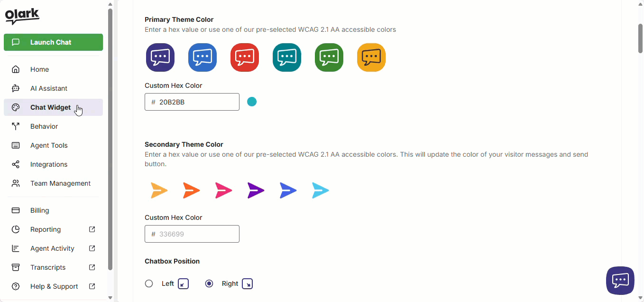The image size is (644, 302).
Task: Go to the Behavior menu item
Action: (44, 126)
